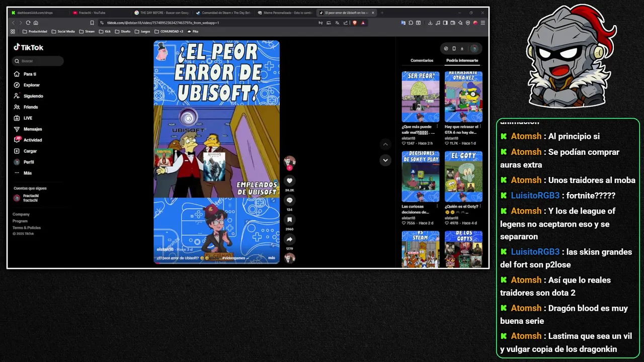This screenshot has width=644, height=362.
Task: Click the download icon in top-right pill
Action: [462, 49]
